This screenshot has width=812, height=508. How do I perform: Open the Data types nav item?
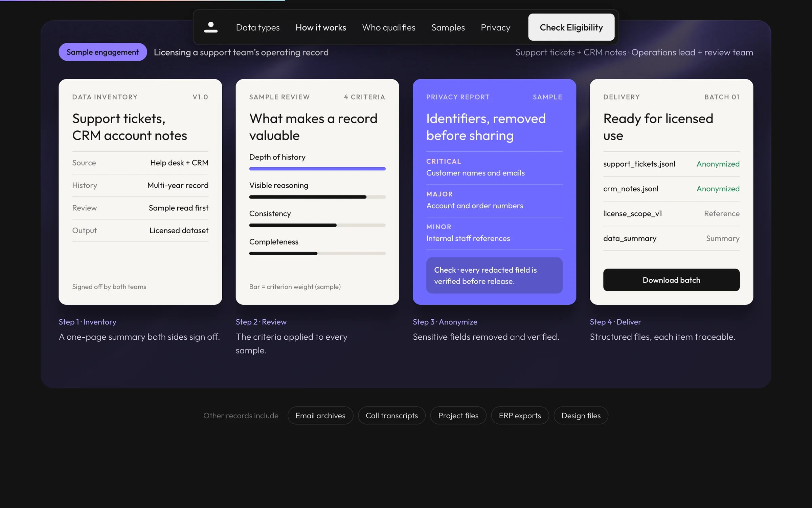click(x=258, y=27)
